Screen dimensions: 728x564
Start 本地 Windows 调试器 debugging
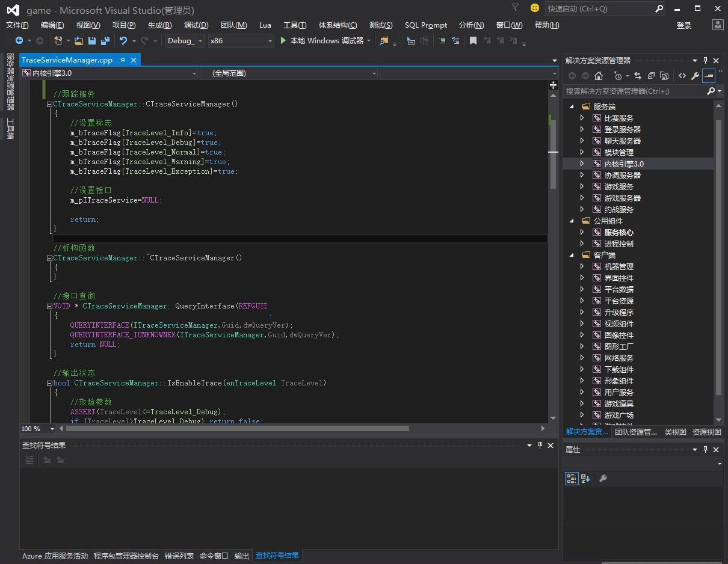321,41
